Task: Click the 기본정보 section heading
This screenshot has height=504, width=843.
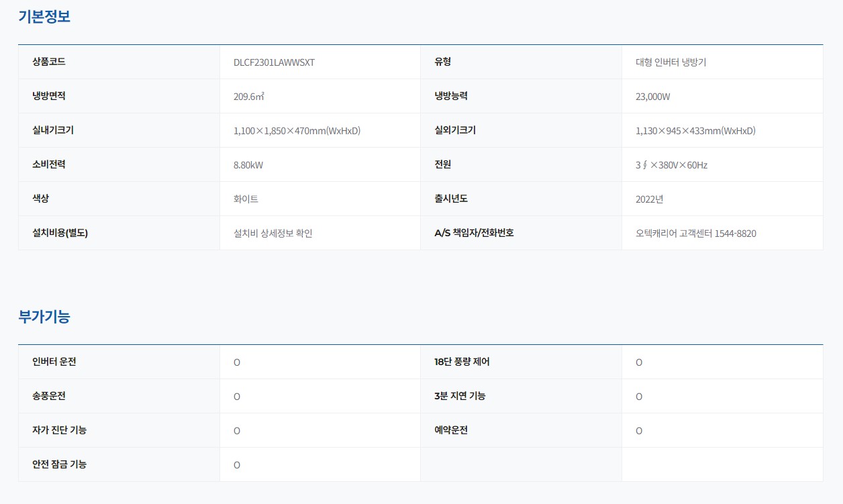Action: (44, 17)
